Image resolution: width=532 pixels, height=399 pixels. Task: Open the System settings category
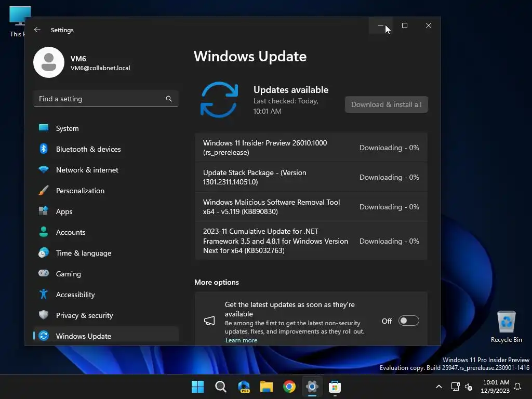106,128
